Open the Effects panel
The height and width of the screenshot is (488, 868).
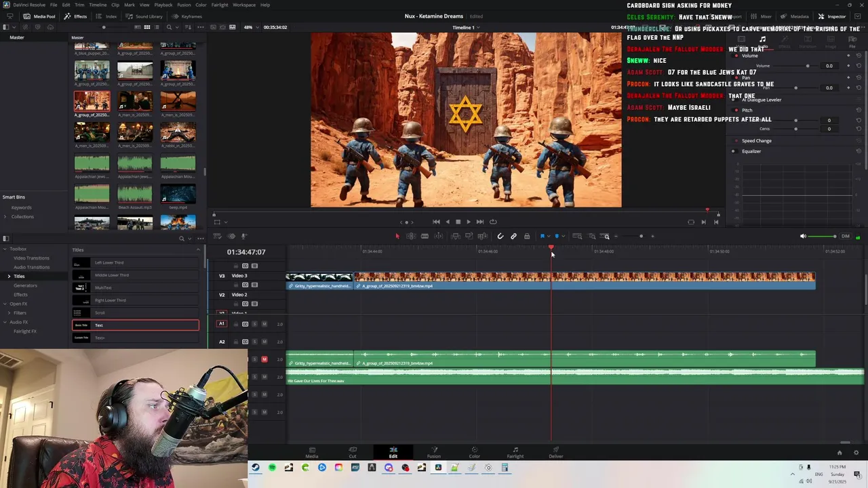76,16
